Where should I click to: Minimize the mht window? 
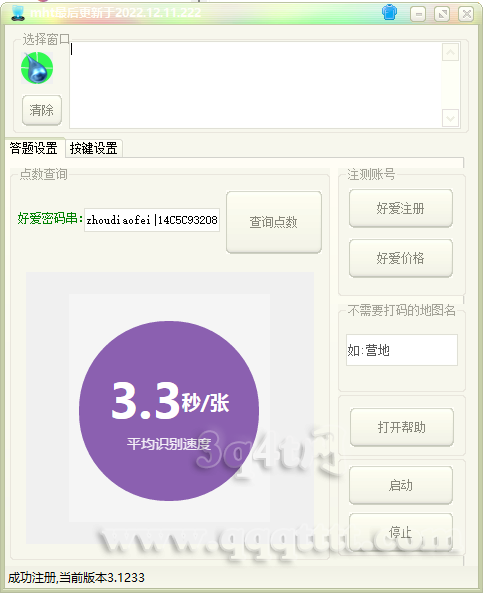(x=418, y=14)
